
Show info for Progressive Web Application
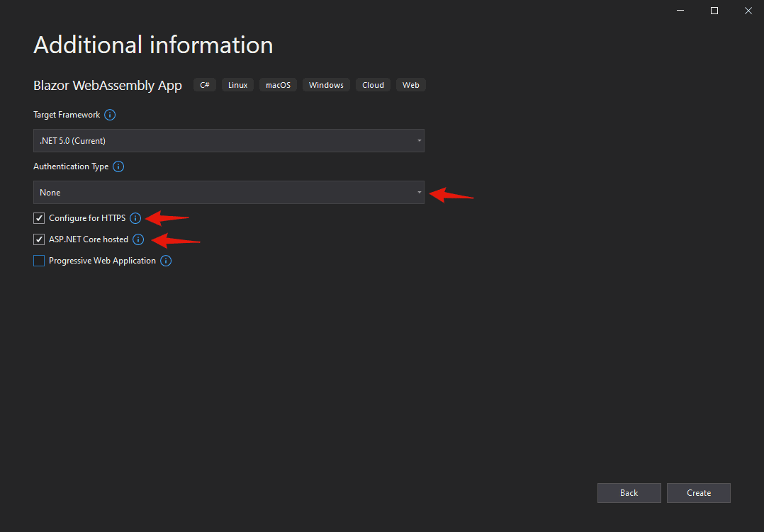click(x=166, y=261)
